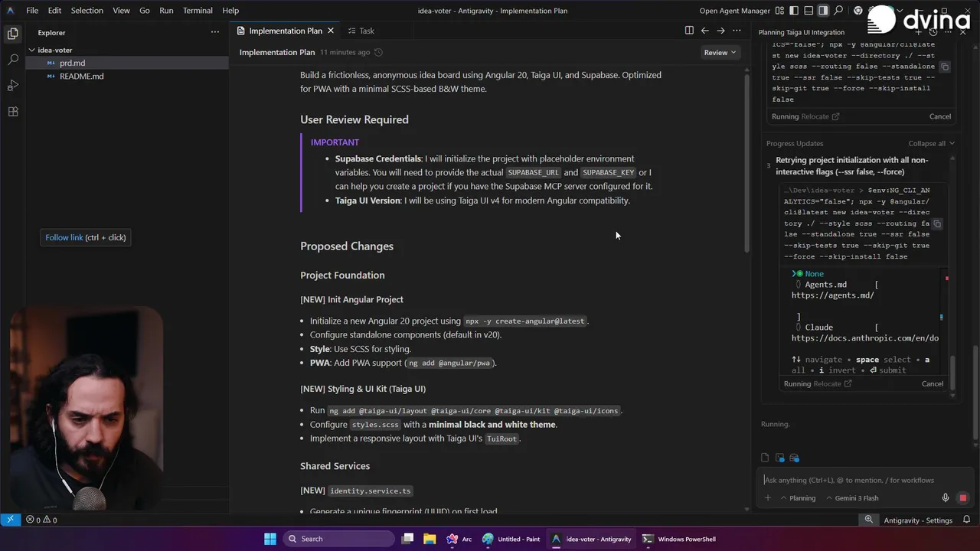Customize layout icon in title bar
The image size is (980, 551).
point(779,11)
